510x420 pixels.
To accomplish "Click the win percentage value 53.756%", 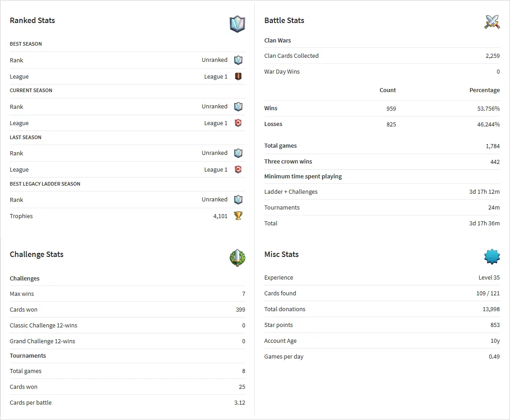I will 488,108.
